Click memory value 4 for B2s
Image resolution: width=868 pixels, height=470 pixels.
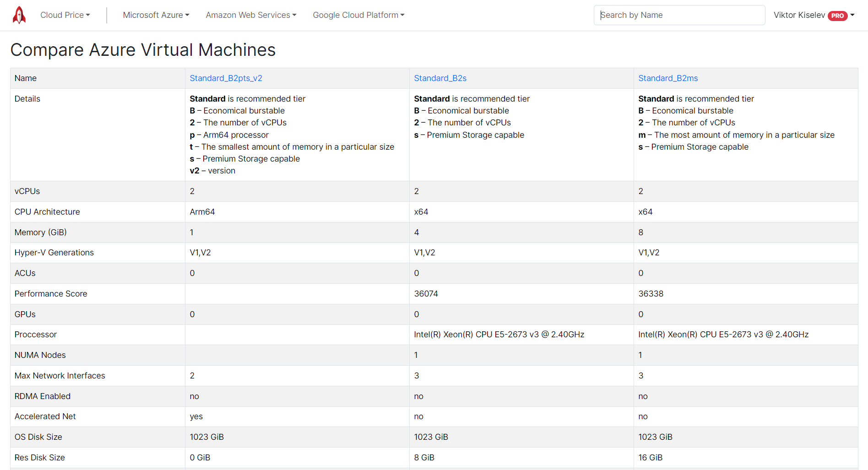416,232
